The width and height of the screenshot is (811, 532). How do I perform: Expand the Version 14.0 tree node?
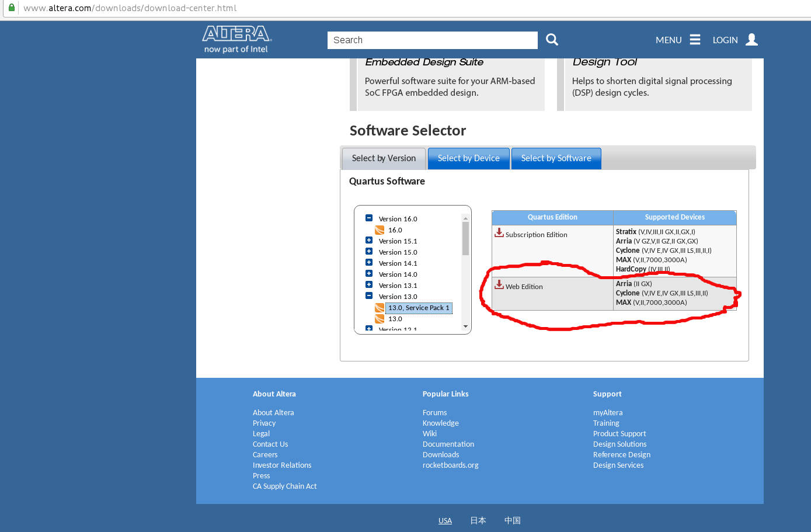click(369, 274)
